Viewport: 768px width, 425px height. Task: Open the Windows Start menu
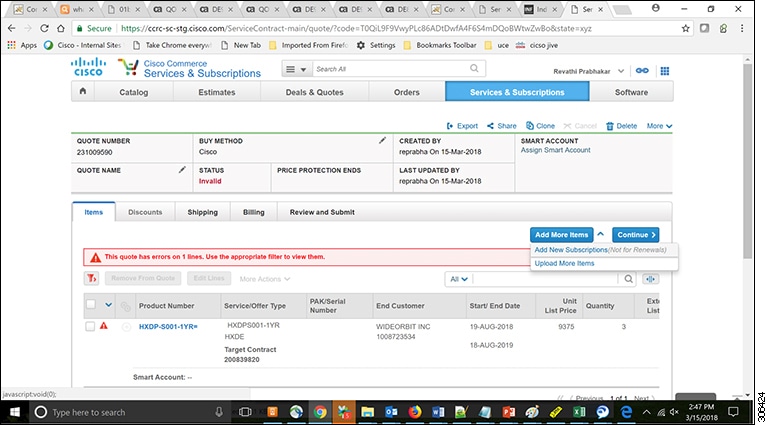pos(13,412)
